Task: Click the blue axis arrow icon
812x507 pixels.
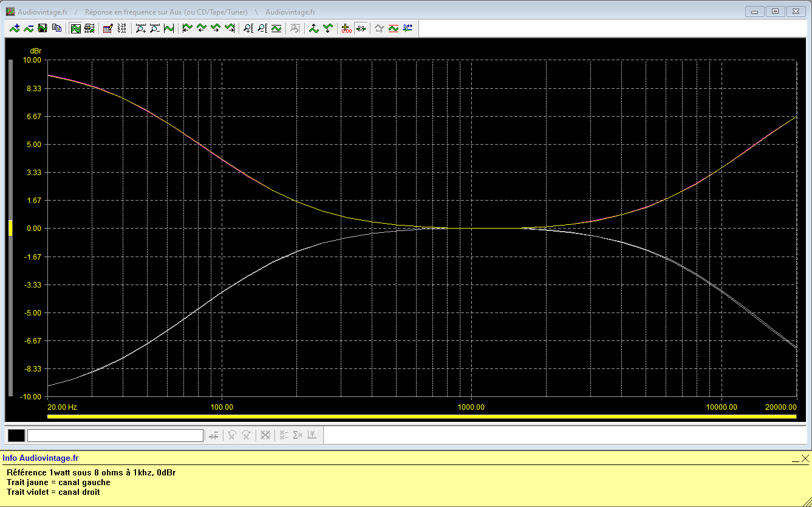Action: (408, 28)
